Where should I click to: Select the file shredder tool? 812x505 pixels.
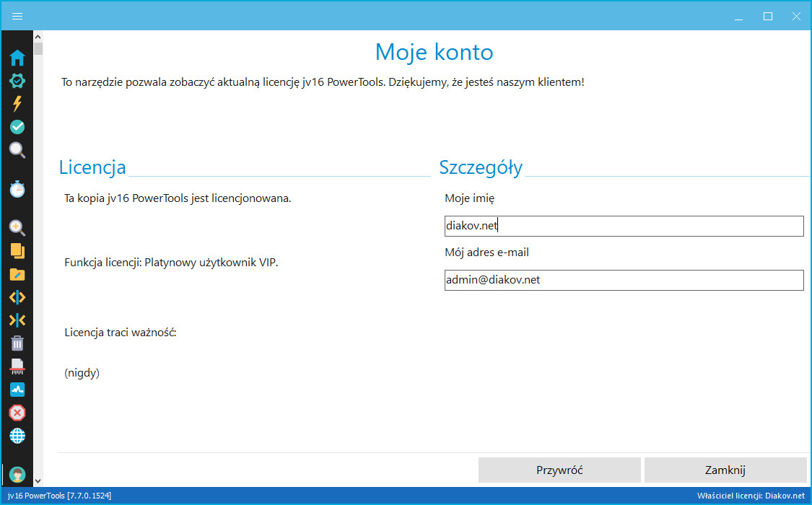[x=17, y=366]
